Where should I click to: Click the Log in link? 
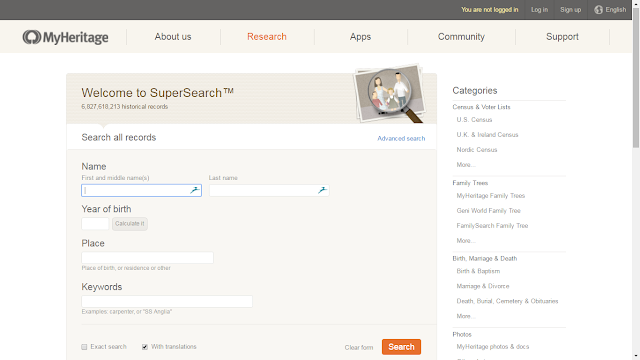click(x=539, y=10)
